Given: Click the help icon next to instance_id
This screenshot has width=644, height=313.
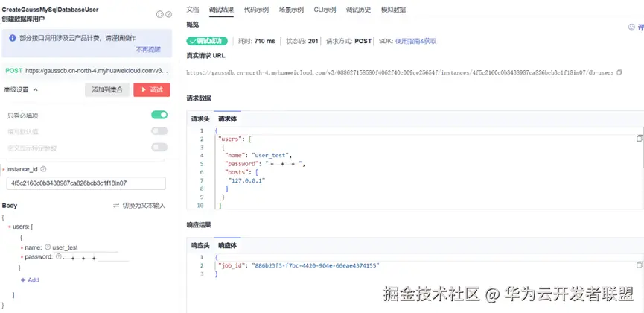Looking at the screenshot, I should coord(43,169).
